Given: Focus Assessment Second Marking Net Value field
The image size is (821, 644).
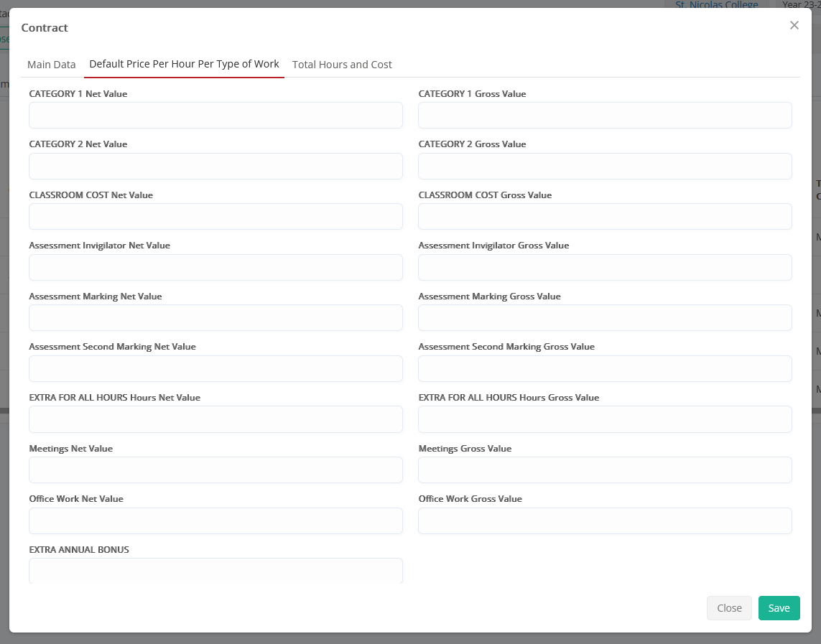Looking at the screenshot, I should (x=215, y=368).
